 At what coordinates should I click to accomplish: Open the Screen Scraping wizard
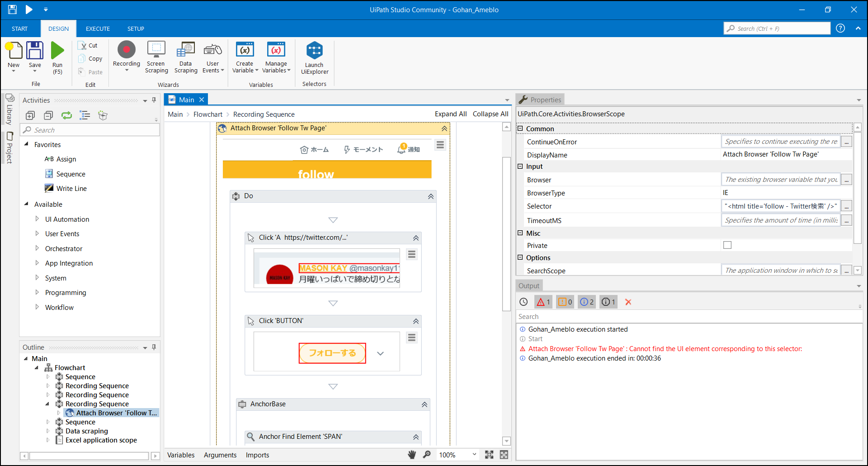[x=156, y=57]
